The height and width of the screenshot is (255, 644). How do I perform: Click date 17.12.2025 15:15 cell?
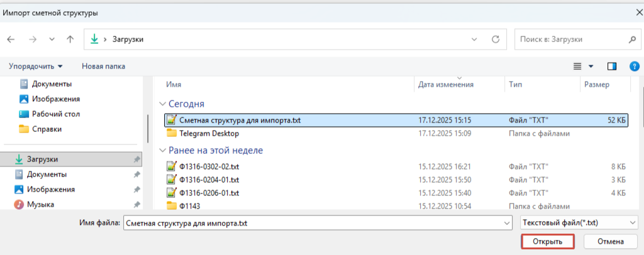(444, 121)
